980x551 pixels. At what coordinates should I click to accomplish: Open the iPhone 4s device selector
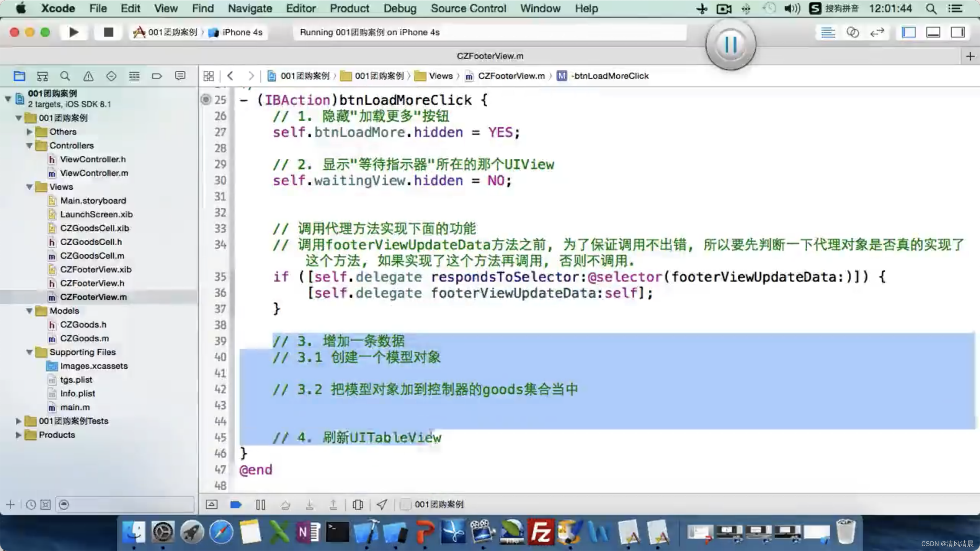tap(236, 32)
